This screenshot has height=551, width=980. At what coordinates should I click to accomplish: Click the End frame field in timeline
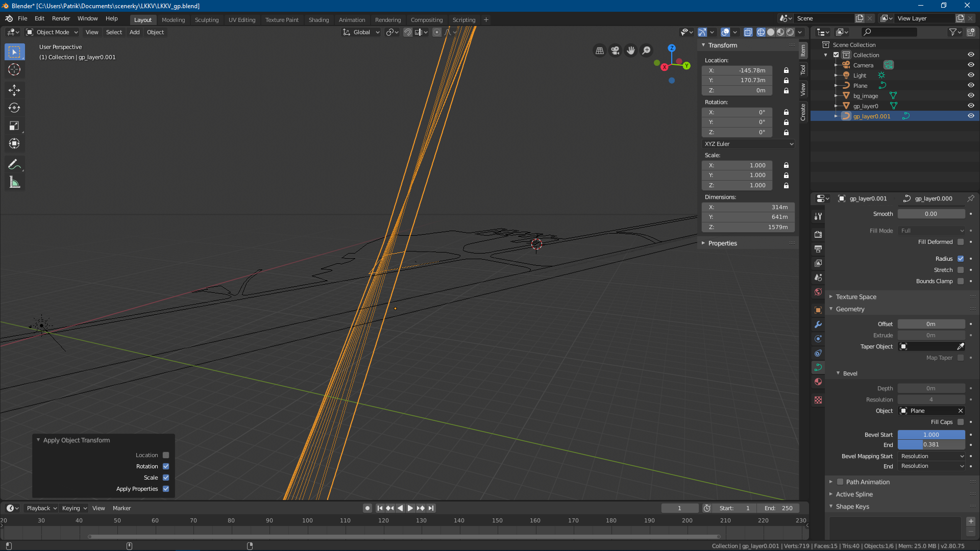[779, 508]
